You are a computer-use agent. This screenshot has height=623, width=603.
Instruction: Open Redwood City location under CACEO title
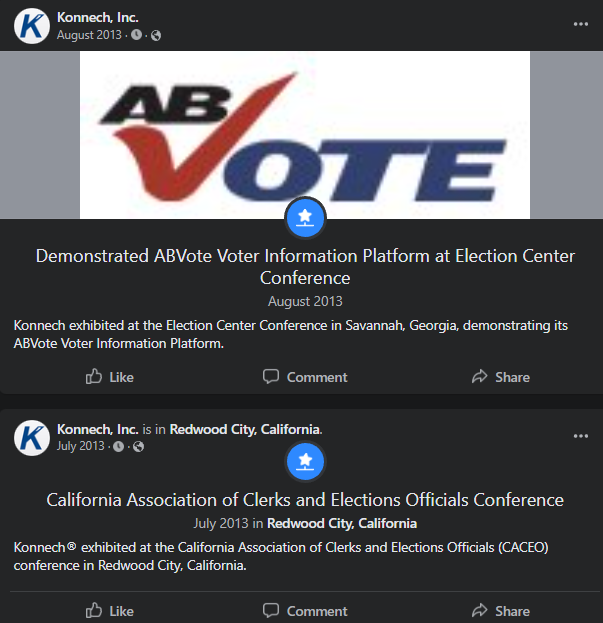pyautogui.click(x=342, y=523)
